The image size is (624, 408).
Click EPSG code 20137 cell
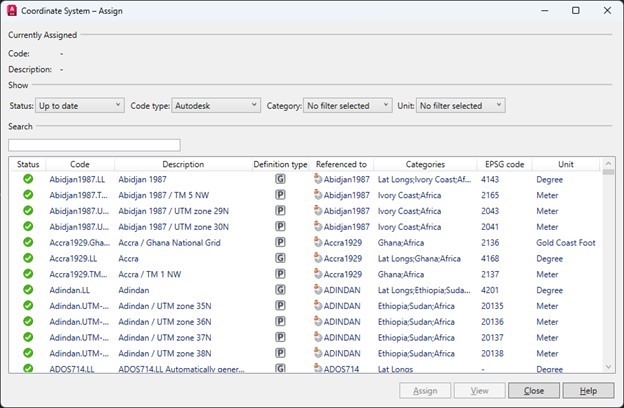[x=492, y=338]
